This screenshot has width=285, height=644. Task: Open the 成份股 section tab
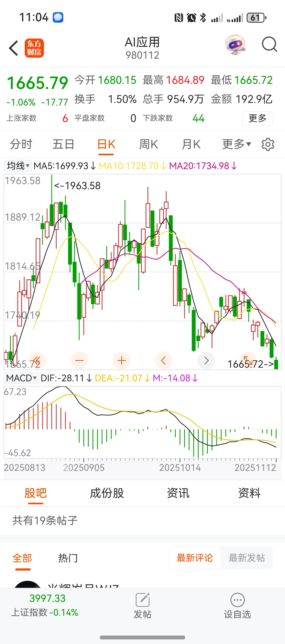coord(107,493)
